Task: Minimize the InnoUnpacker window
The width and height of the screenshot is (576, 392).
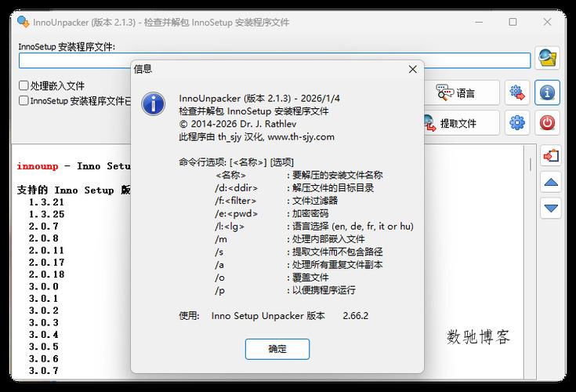Action: pos(479,22)
